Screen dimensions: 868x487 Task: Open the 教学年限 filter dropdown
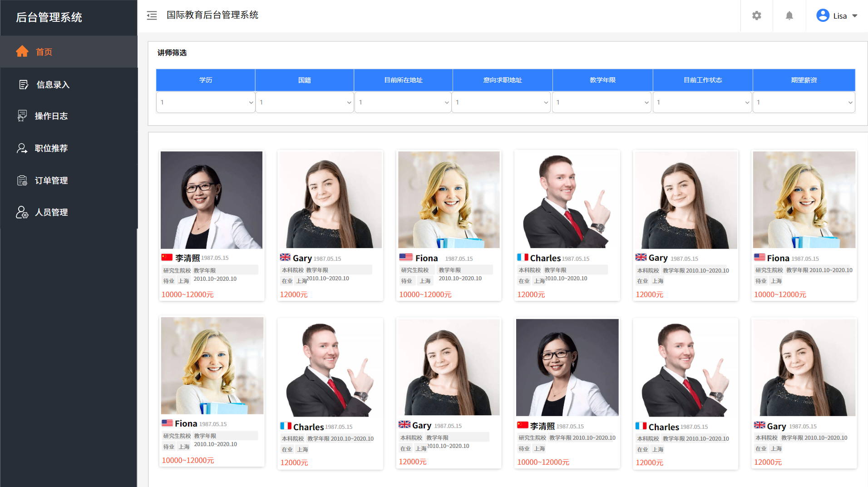click(x=602, y=102)
